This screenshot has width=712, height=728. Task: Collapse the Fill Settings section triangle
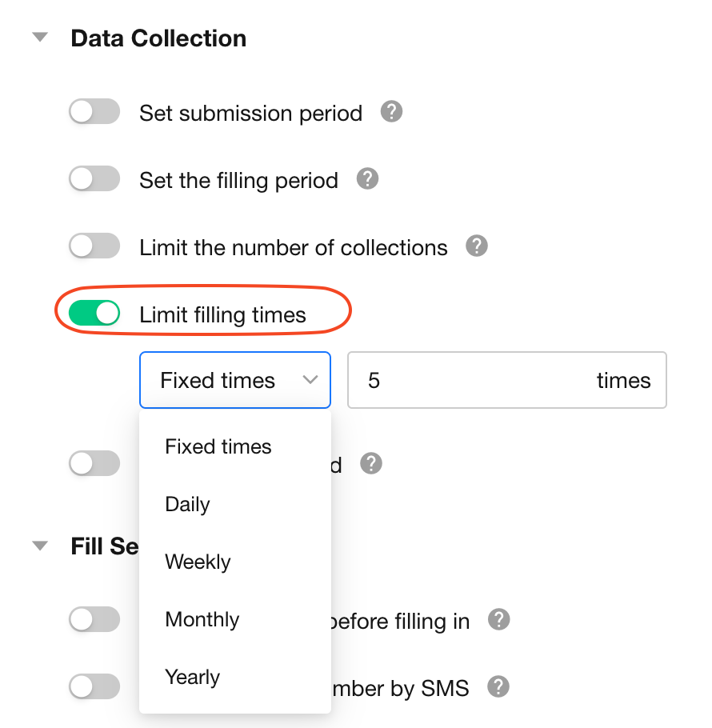click(40, 546)
